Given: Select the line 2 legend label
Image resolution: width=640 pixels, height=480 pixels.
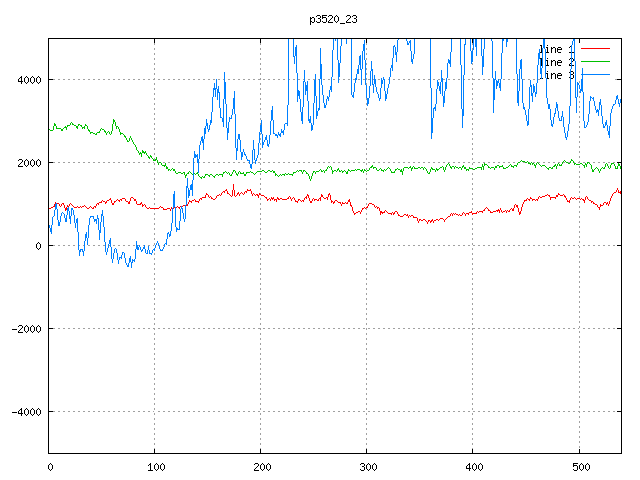Looking at the screenshot, I should pyautogui.click(x=558, y=61).
